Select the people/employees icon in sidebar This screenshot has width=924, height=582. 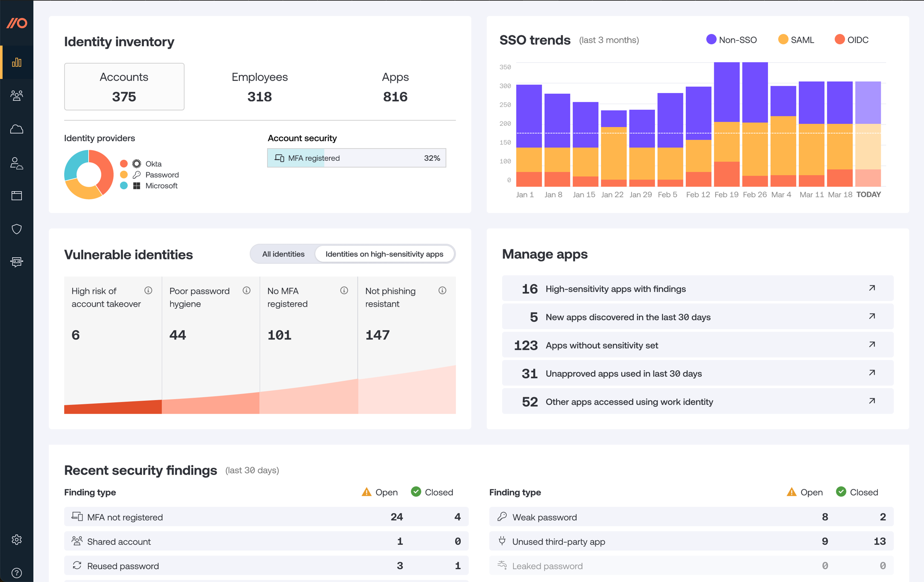16,95
